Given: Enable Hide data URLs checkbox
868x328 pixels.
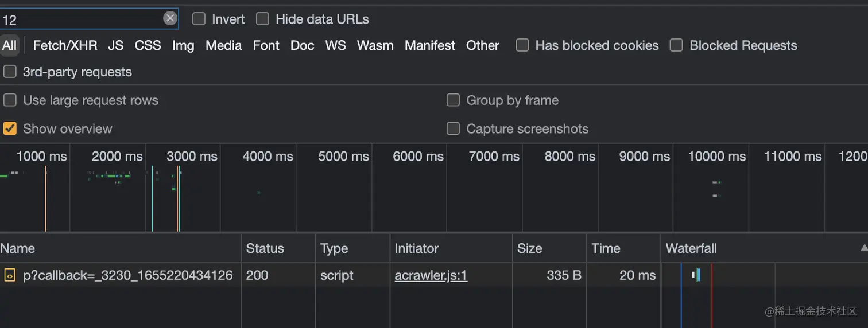Looking at the screenshot, I should click(262, 19).
